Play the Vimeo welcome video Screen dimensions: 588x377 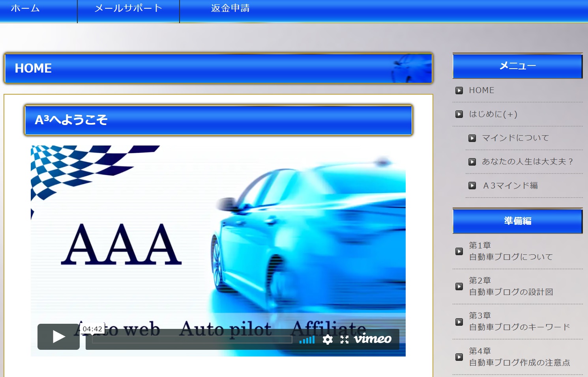coord(58,337)
